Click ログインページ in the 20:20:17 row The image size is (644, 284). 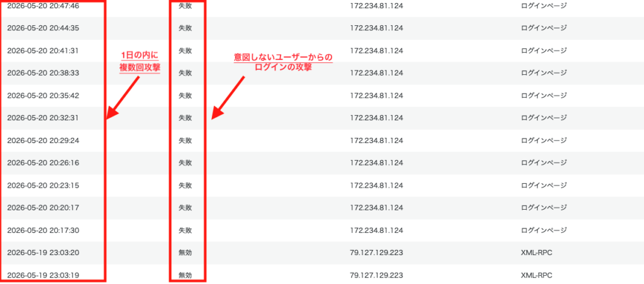(544, 208)
